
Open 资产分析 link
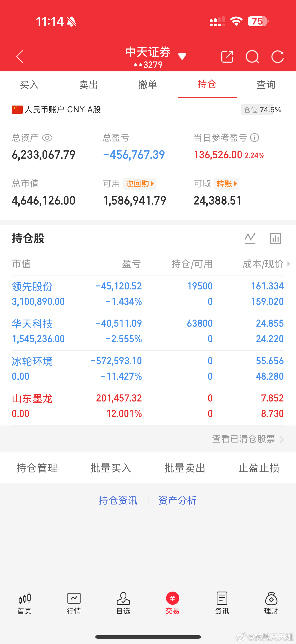(177, 501)
